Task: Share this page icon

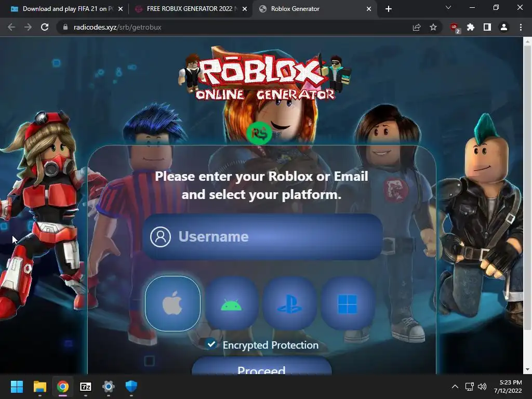Action: tap(417, 27)
